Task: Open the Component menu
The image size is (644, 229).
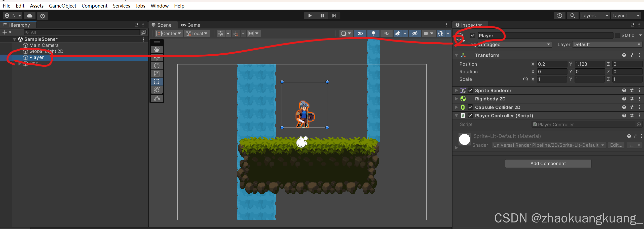Action: [94, 6]
